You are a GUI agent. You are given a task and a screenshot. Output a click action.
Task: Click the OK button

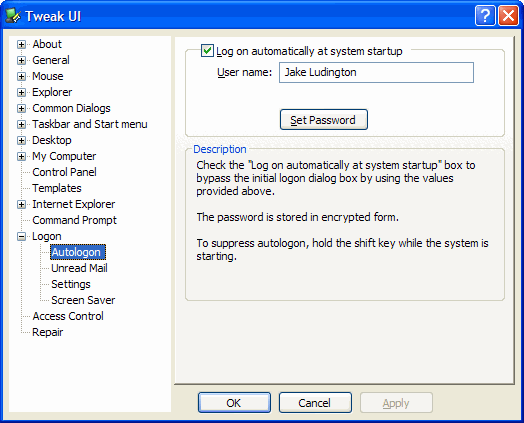(234, 403)
